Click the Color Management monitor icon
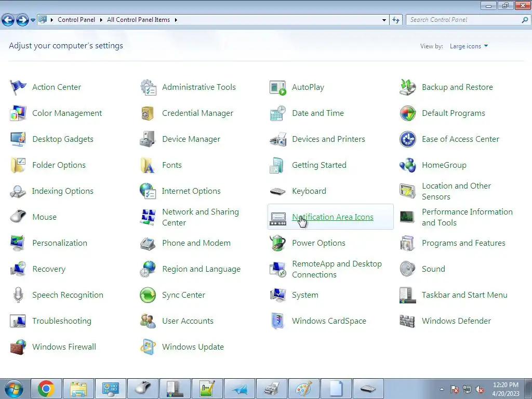The height and width of the screenshot is (399, 532). coord(18,113)
